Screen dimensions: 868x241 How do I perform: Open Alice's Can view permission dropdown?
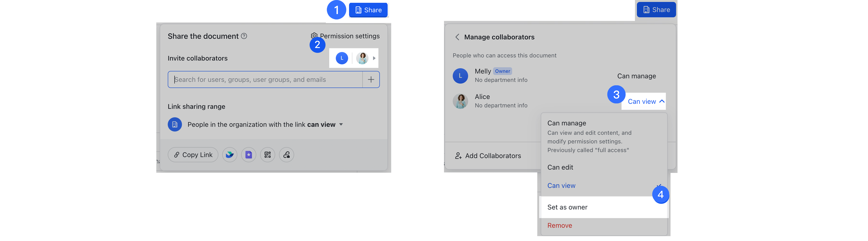[x=646, y=101]
